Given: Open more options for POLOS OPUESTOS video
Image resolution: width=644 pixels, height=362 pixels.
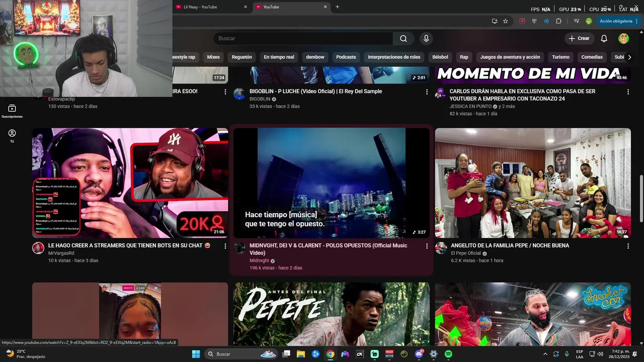Looking at the screenshot, I should (x=427, y=246).
